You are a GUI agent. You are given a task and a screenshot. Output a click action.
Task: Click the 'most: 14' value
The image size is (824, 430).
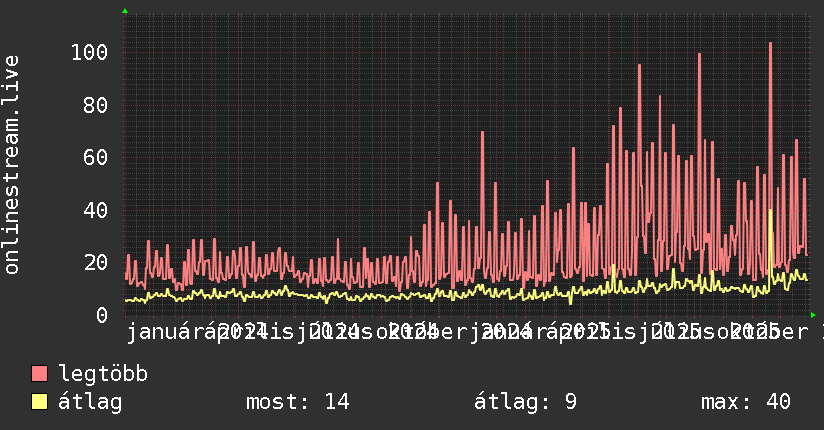298,402
